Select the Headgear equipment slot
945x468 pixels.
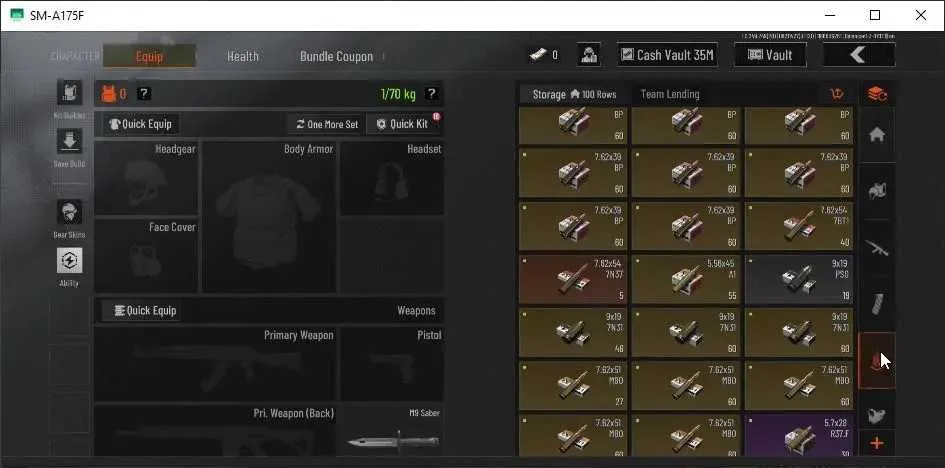tap(146, 178)
